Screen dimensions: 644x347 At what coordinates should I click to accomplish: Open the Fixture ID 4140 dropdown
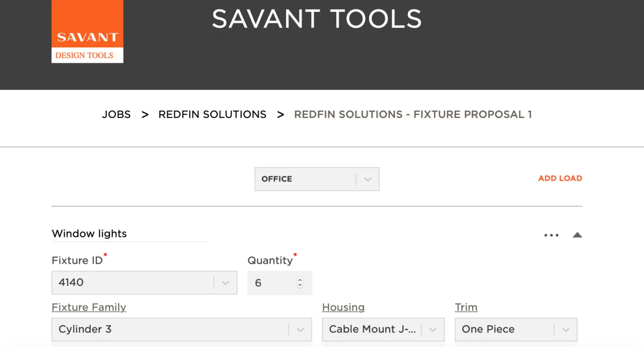tap(144, 283)
